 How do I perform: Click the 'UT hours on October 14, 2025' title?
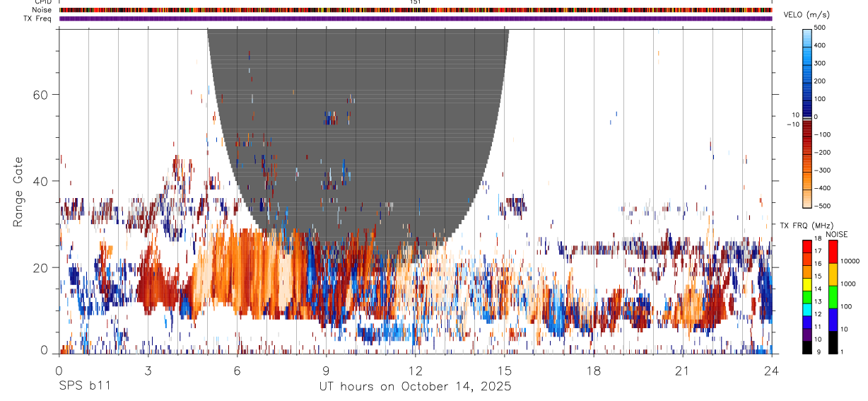[x=416, y=387]
